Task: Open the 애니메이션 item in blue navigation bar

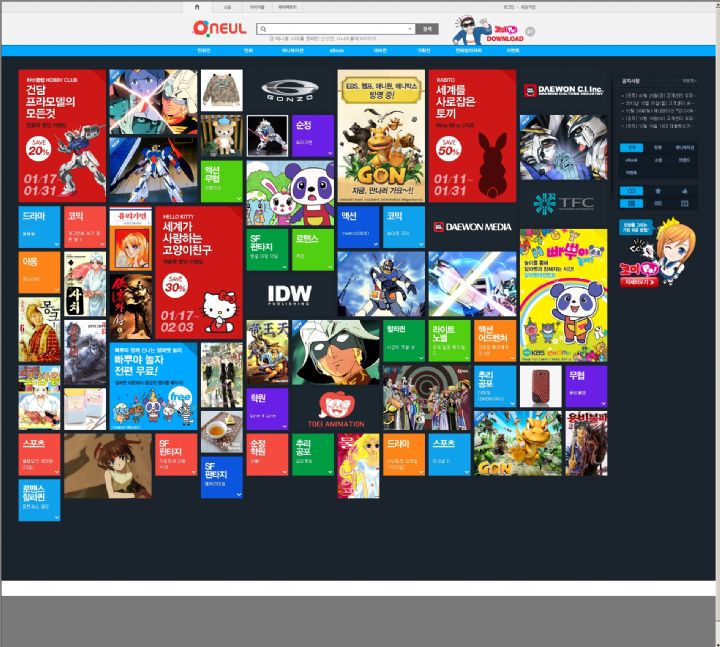Action: pyautogui.click(x=292, y=51)
